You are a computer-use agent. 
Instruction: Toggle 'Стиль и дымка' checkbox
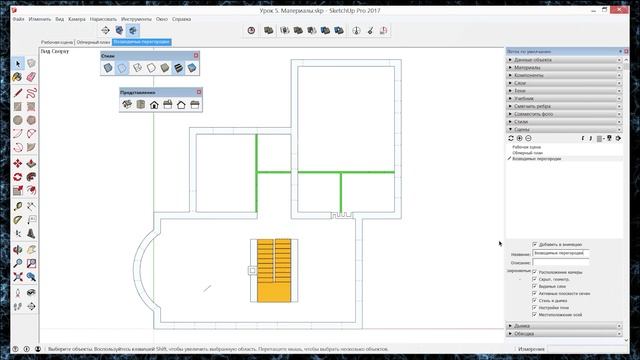(535, 300)
